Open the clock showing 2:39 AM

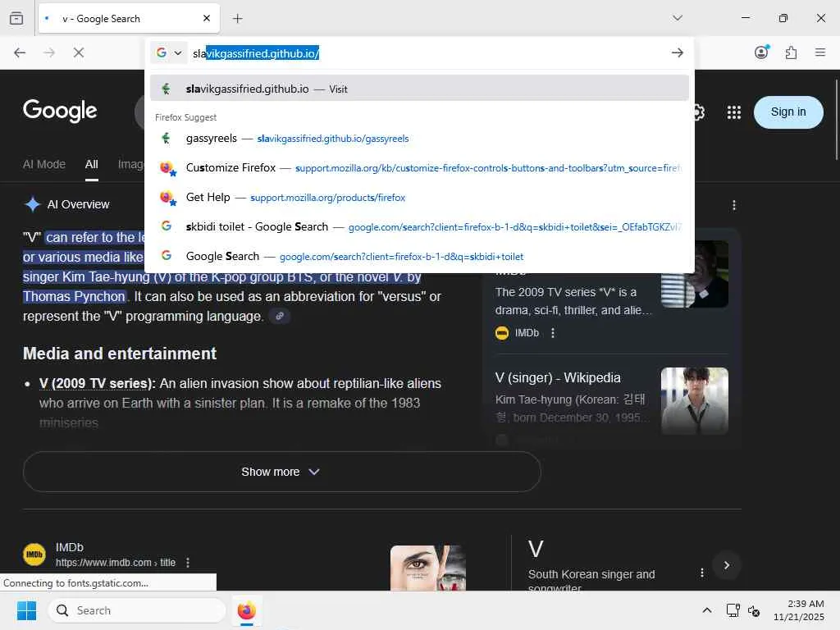(799, 610)
